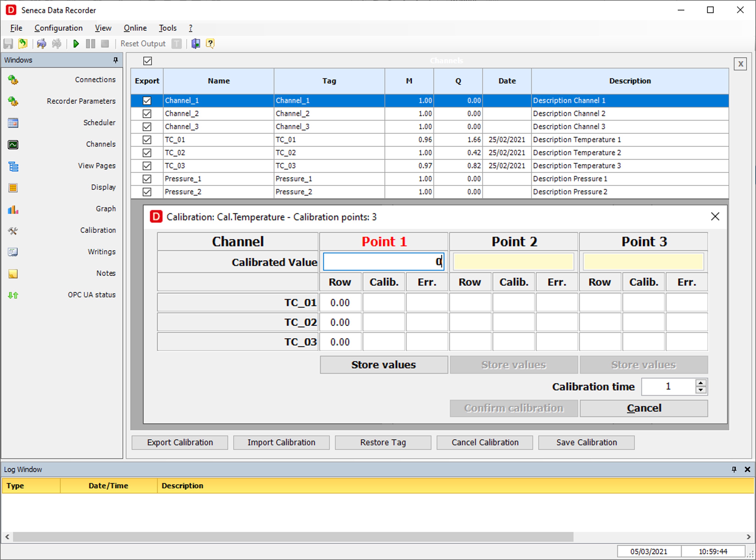The height and width of the screenshot is (560, 756).
Task: Toggle Export checkbox for Channel_3
Action: pyautogui.click(x=147, y=127)
